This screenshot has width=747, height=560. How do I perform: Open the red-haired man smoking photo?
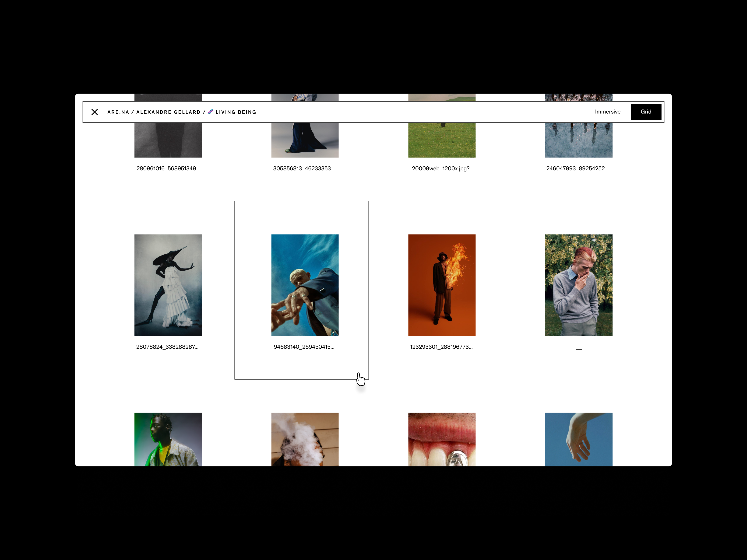tap(578, 285)
